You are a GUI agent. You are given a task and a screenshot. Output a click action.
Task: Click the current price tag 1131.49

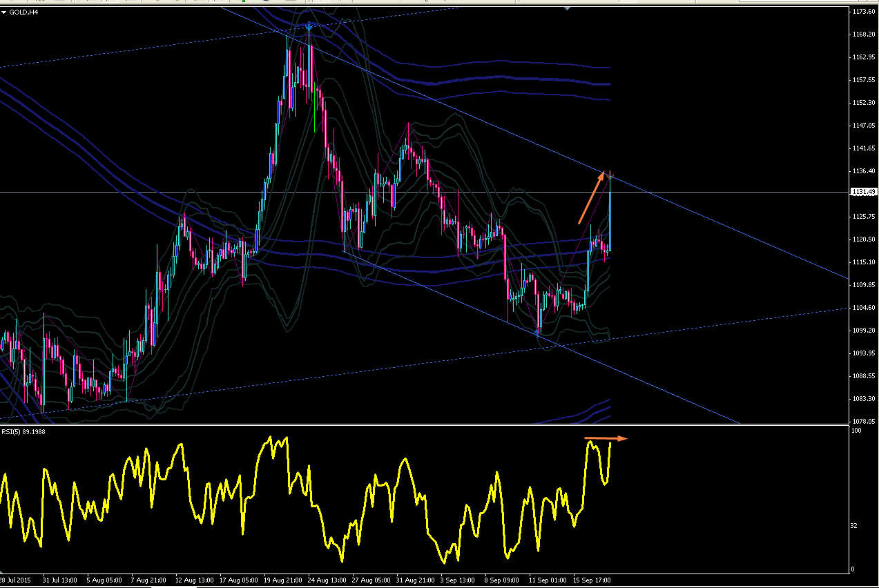coord(864,192)
